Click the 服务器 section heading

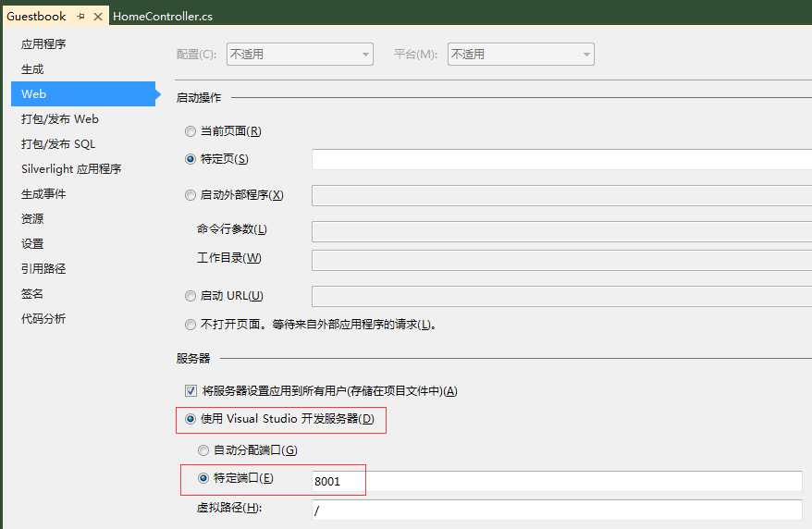(x=193, y=358)
